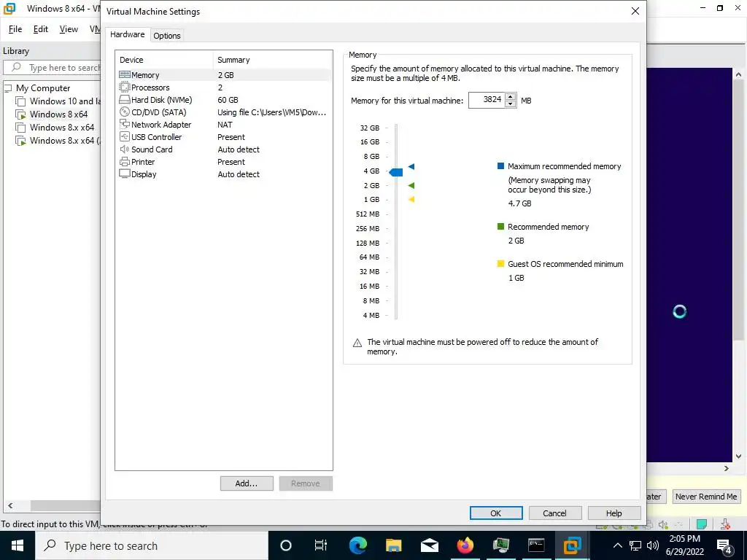Viewport: 747px width, 560px height.
Task: Open Help for VM settings
Action: click(614, 513)
